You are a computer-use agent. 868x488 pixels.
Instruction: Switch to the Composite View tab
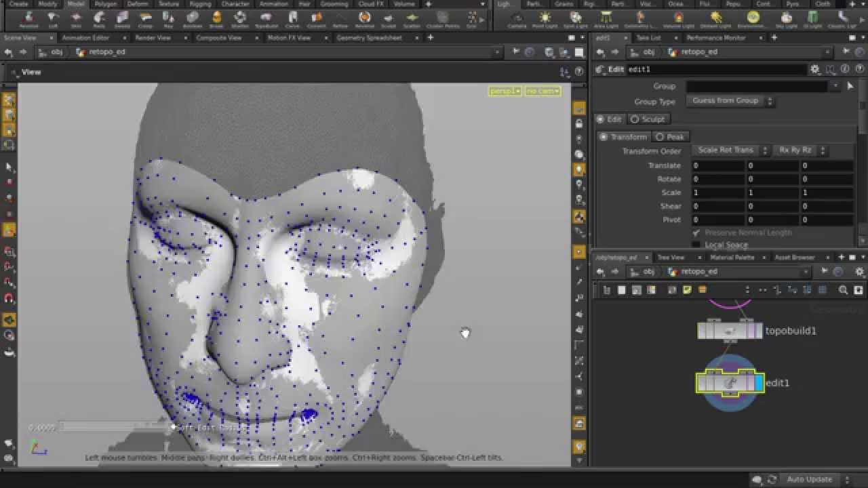pos(219,38)
